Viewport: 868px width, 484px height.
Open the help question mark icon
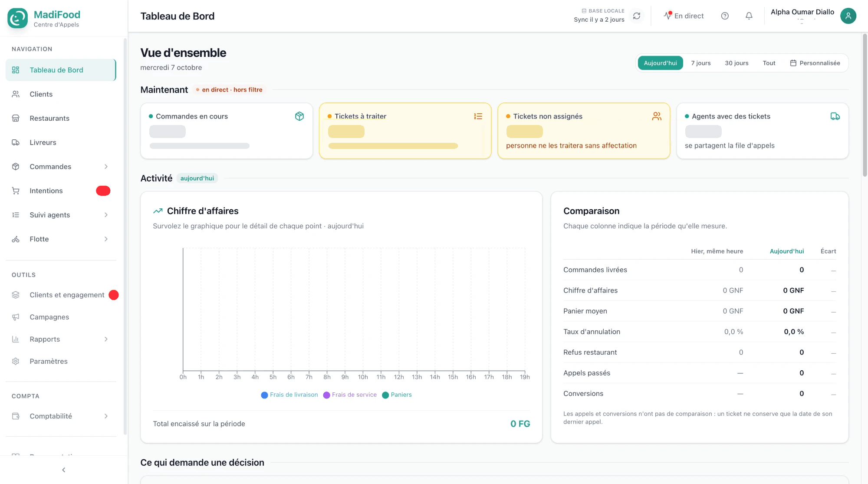coord(725,16)
